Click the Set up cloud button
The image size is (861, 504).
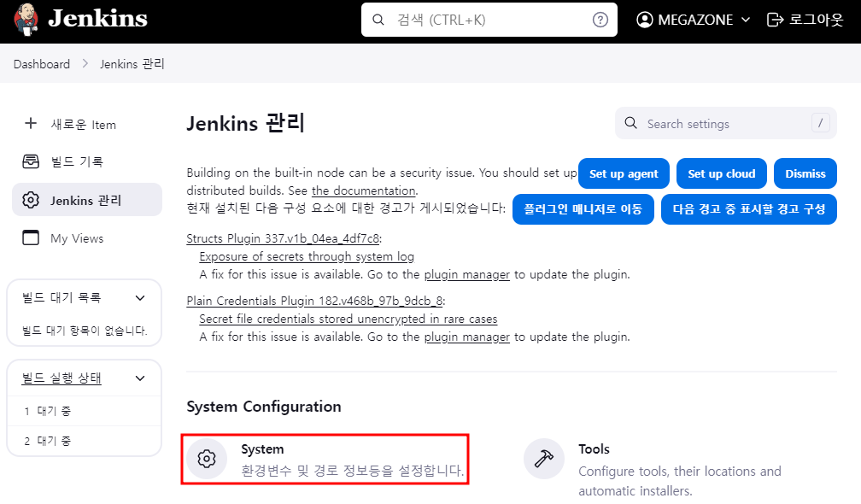722,173
